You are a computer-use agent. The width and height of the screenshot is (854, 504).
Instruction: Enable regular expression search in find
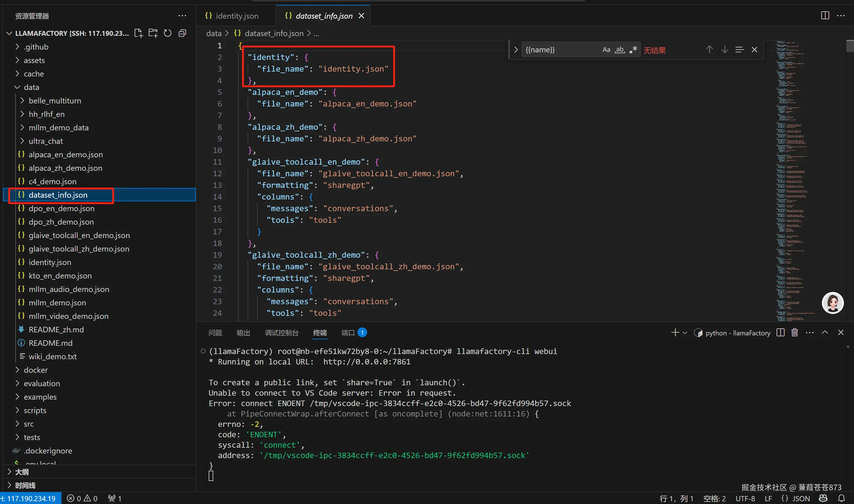tap(633, 50)
